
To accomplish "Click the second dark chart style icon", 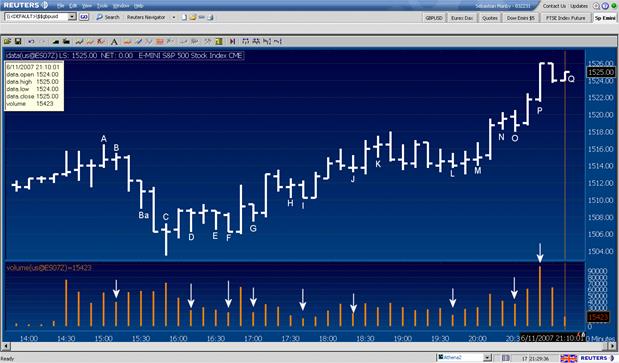I will tap(66, 41).
